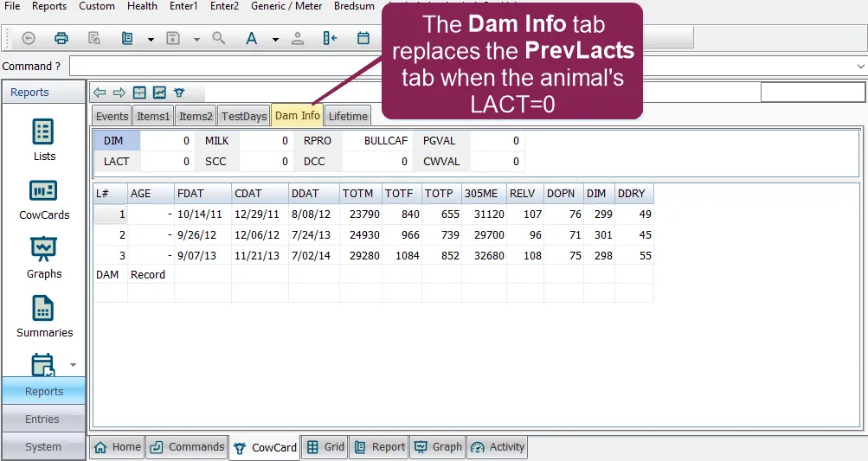
Task: Open Lists in Reports sidebar
Action: (x=44, y=141)
